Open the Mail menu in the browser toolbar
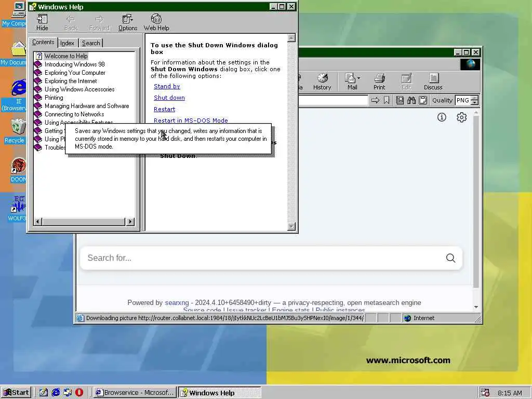 click(352, 82)
